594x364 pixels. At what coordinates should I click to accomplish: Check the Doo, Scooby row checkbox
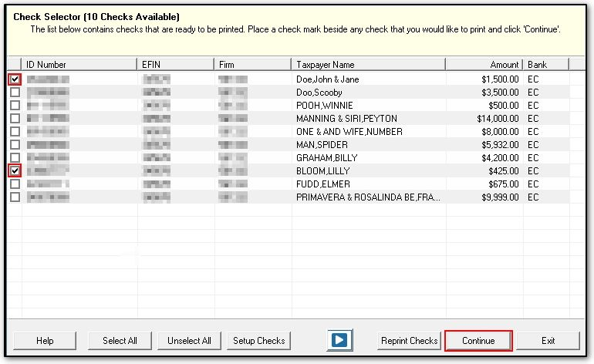pyautogui.click(x=15, y=93)
